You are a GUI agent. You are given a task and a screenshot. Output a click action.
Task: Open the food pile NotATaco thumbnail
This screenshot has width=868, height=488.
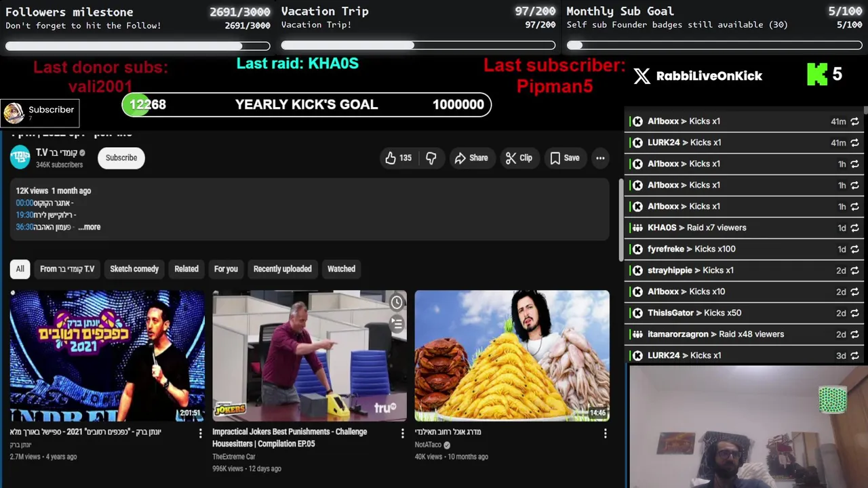point(512,356)
